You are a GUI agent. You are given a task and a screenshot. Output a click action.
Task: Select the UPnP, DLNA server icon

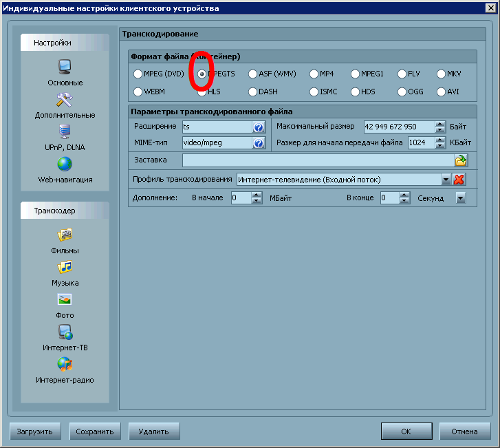[x=65, y=131]
